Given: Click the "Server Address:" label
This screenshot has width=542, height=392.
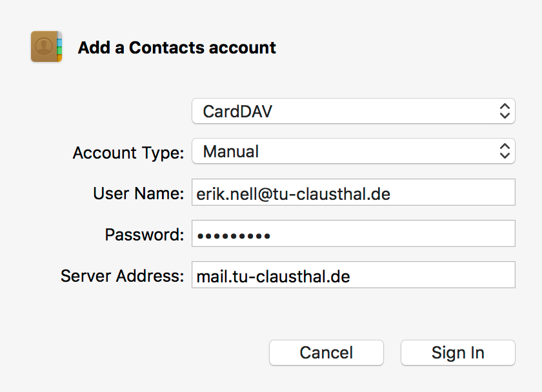Looking at the screenshot, I should (123, 275).
